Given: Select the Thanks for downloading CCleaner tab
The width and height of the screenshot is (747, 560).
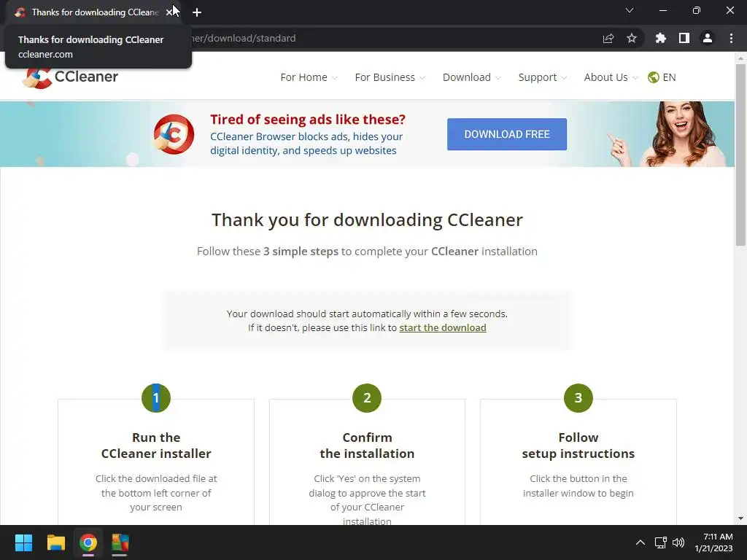Looking at the screenshot, I should (93, 12).
